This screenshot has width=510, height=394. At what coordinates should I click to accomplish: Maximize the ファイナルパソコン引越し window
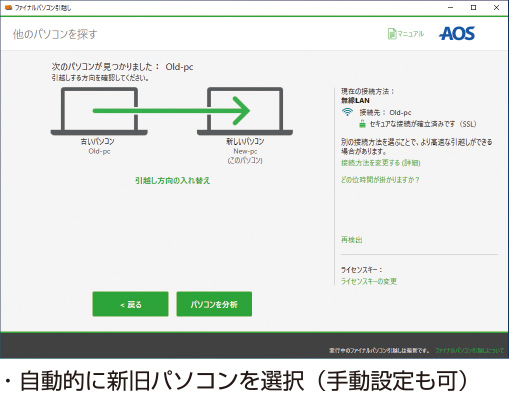[473, 7]
